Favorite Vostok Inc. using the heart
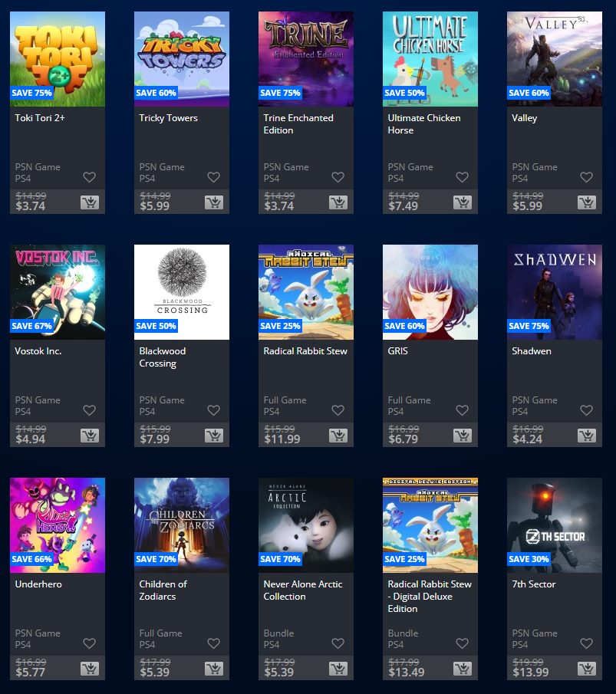Image resolution: width=616 pixels, height=694 pixels. [90, 410]
